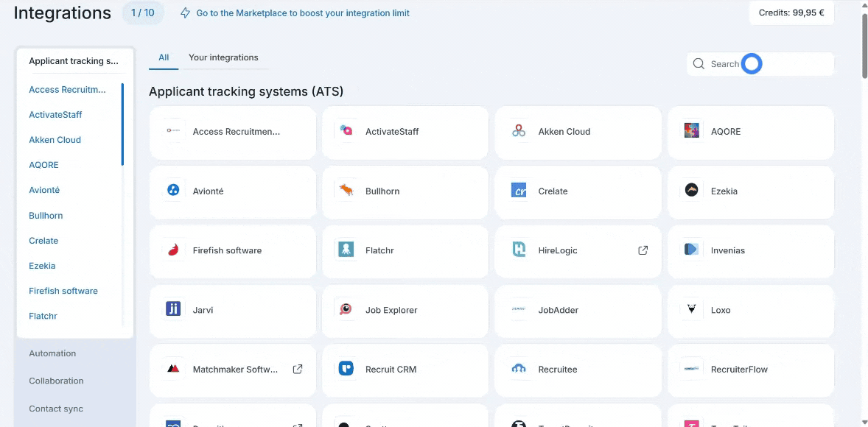Viewport: 868px width, 427px height.
Task: Click the Invenias logo icon
Action: coord(691,250)
